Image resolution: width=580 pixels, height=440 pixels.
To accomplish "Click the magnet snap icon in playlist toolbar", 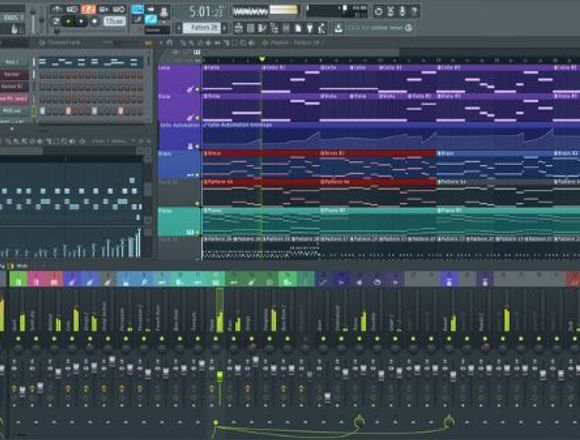I will 169,43.
